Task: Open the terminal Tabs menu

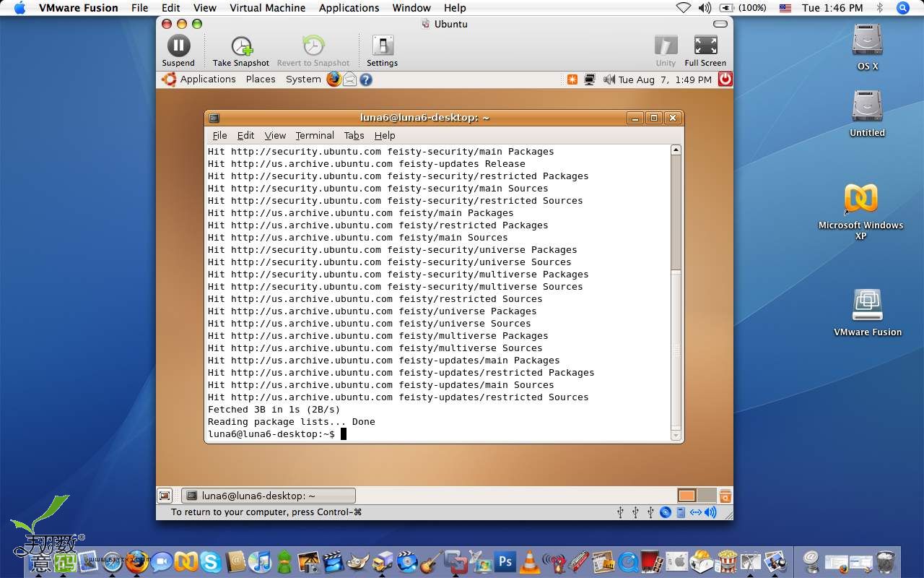Action: click(354, 135)
